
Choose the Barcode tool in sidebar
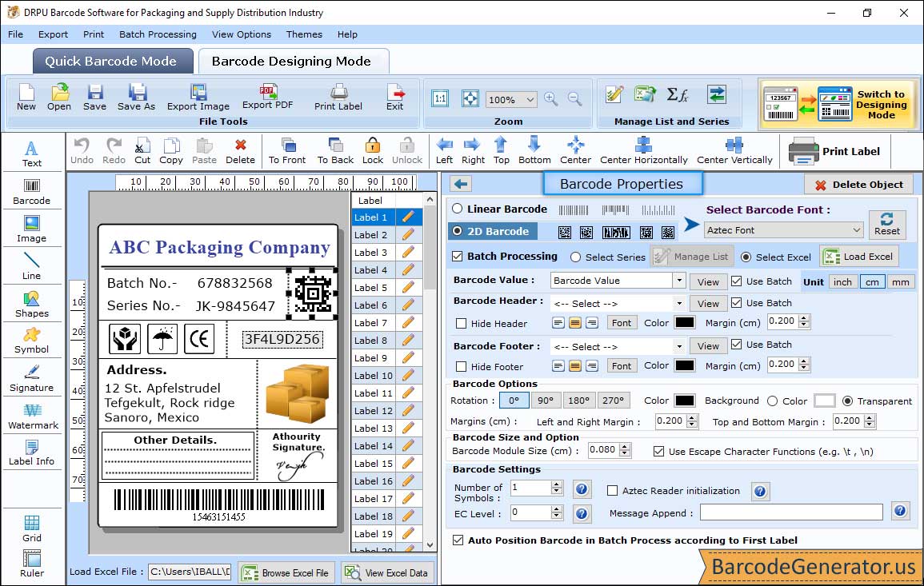point(32,192)
